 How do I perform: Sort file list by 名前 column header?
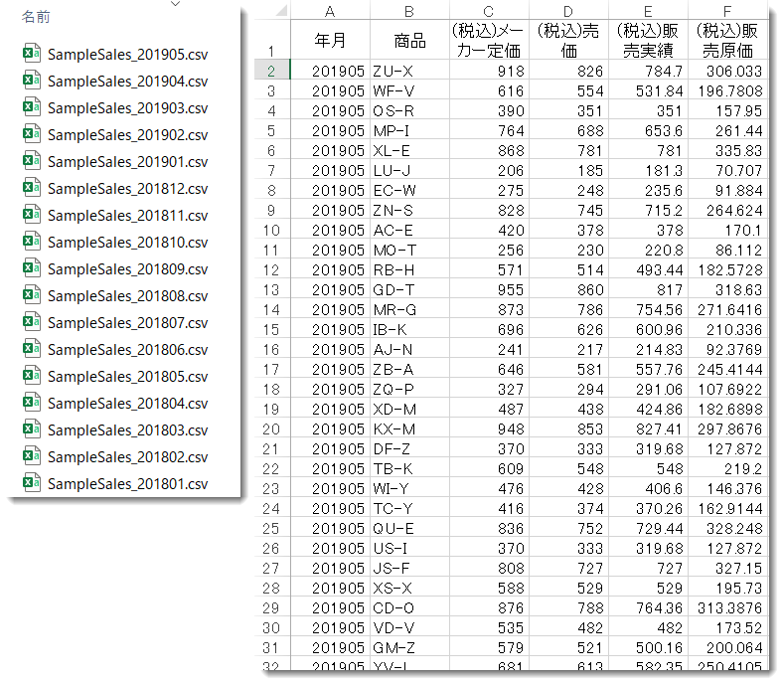(x=36, y=17)
